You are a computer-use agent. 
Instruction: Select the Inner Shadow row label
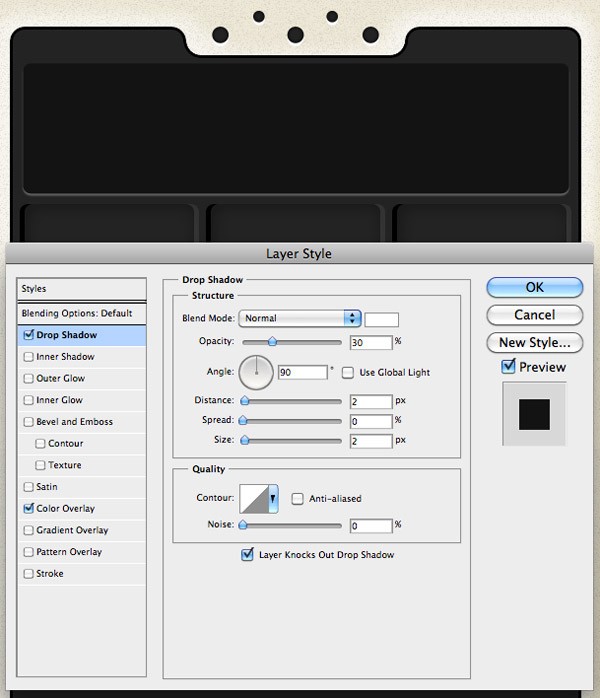coord(65,357)
